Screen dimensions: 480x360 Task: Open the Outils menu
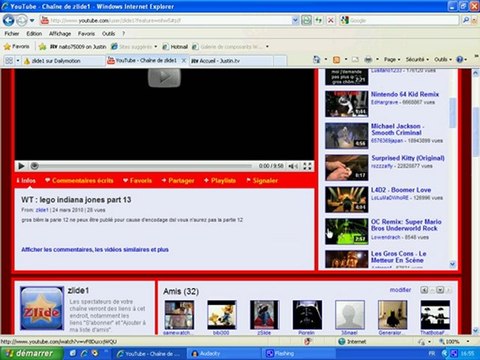click(108, 34)
